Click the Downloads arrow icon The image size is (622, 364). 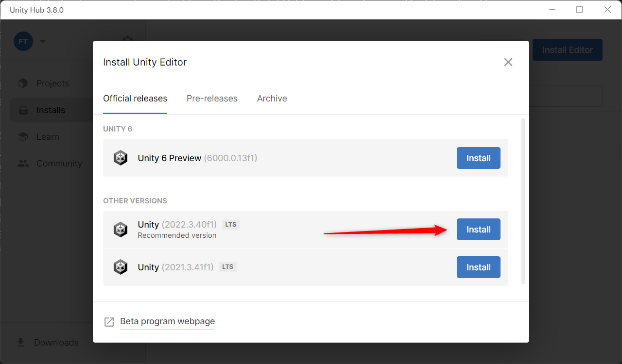click(21, 342)
